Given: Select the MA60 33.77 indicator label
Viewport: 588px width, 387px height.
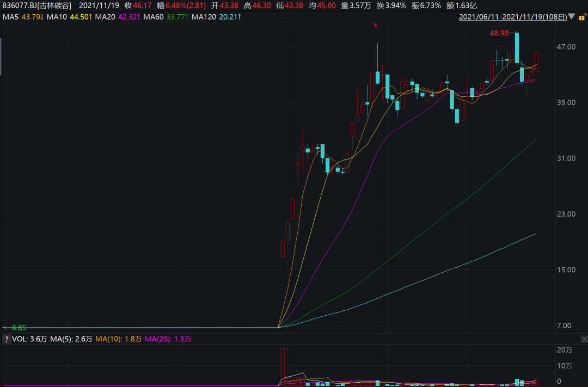Looking at the screenshot, I should [x=166, y=17].
